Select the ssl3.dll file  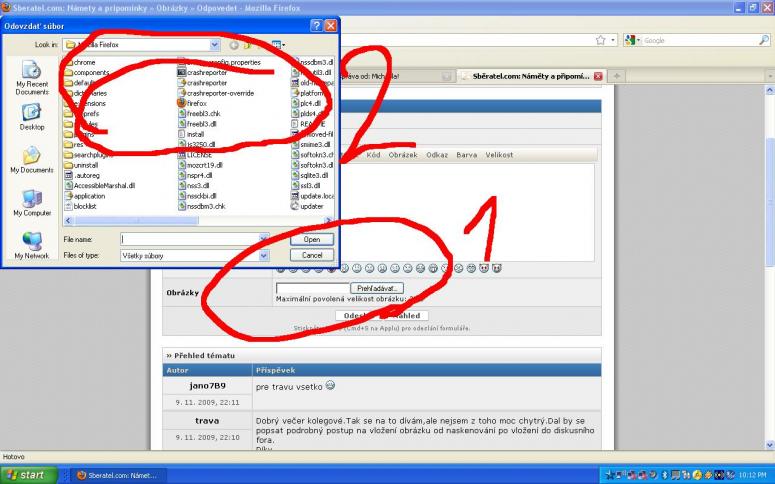(305, 186)
